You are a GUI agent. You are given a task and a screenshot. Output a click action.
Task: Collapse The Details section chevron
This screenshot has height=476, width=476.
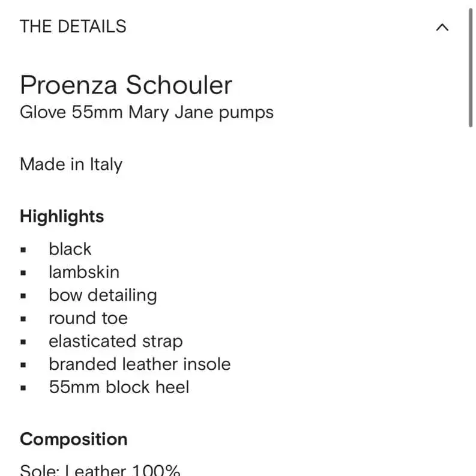(442, 28)
